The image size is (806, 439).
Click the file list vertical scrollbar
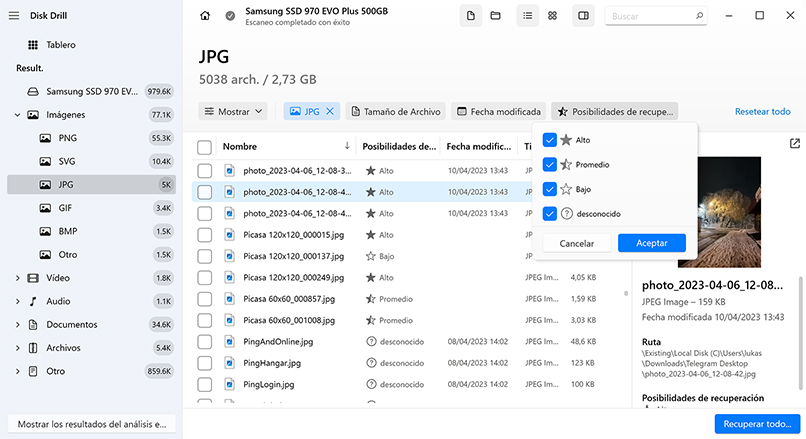(626, 294)
